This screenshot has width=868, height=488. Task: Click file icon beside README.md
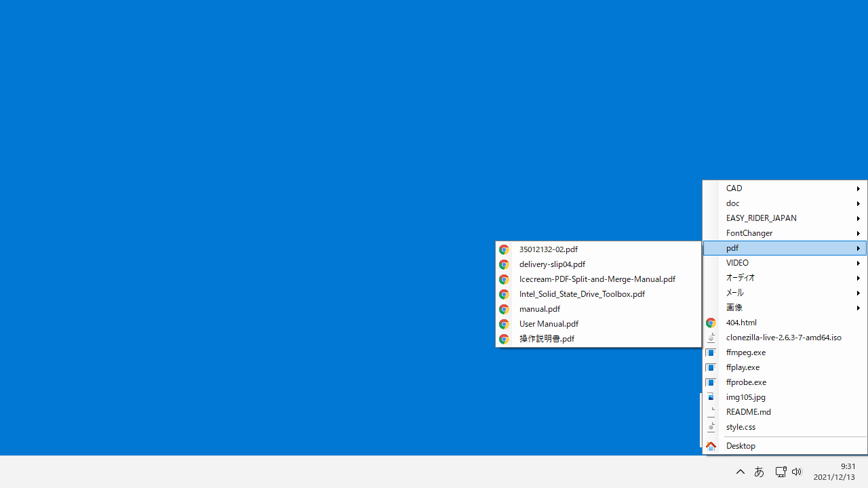pyautogui.click(x=711, y=412)
